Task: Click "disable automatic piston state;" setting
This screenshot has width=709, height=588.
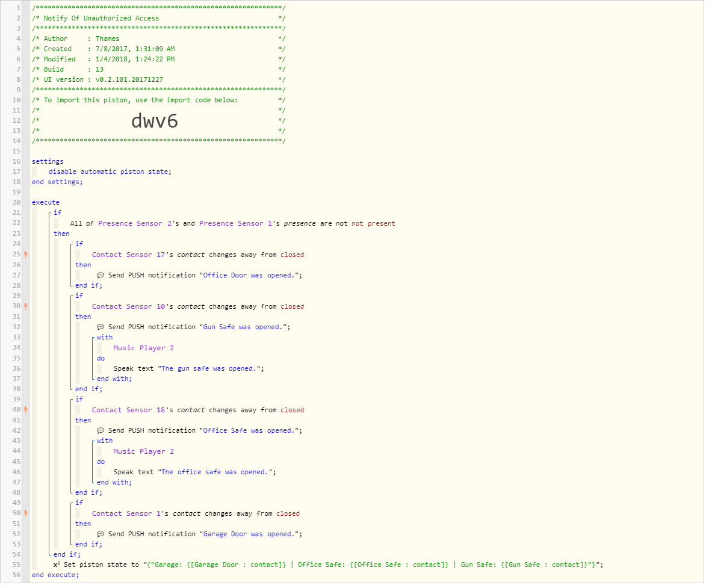Action: click(111, 173)
